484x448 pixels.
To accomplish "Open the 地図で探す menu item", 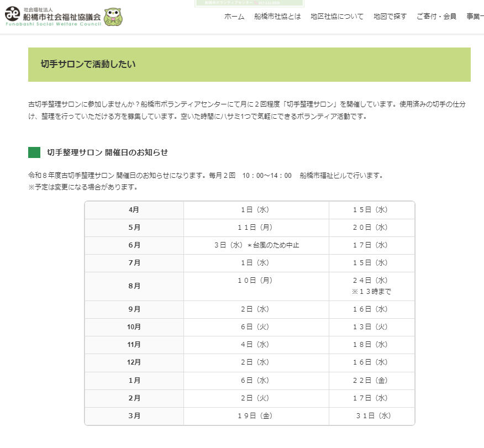I will pos(390,17).
